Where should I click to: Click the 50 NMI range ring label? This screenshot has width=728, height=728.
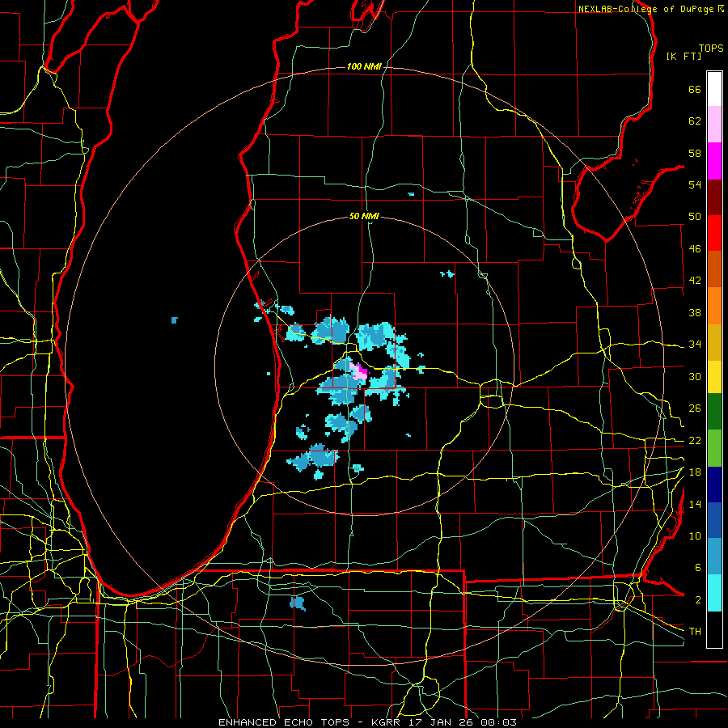click(x=364, y=216)
